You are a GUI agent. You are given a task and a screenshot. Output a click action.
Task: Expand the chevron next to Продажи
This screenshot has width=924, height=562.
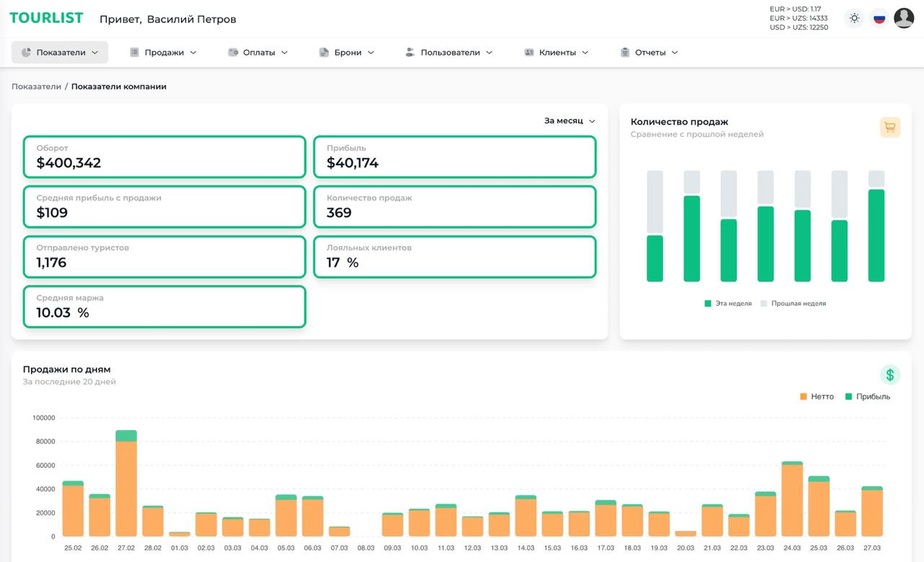pos(193,53)
